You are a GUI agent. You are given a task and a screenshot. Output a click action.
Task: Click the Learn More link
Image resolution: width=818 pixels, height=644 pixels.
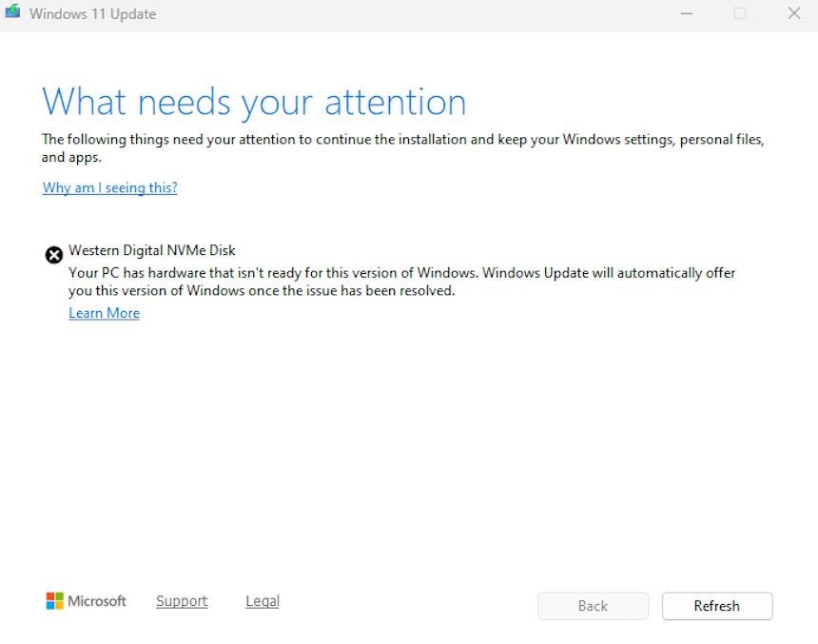[104, 313]
